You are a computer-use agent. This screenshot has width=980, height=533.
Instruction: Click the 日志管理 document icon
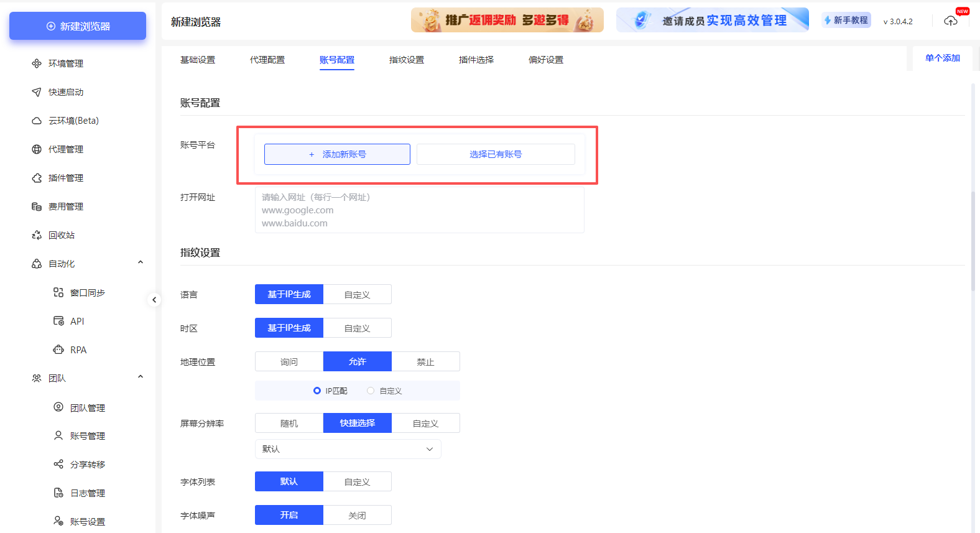tap(58, 493)
